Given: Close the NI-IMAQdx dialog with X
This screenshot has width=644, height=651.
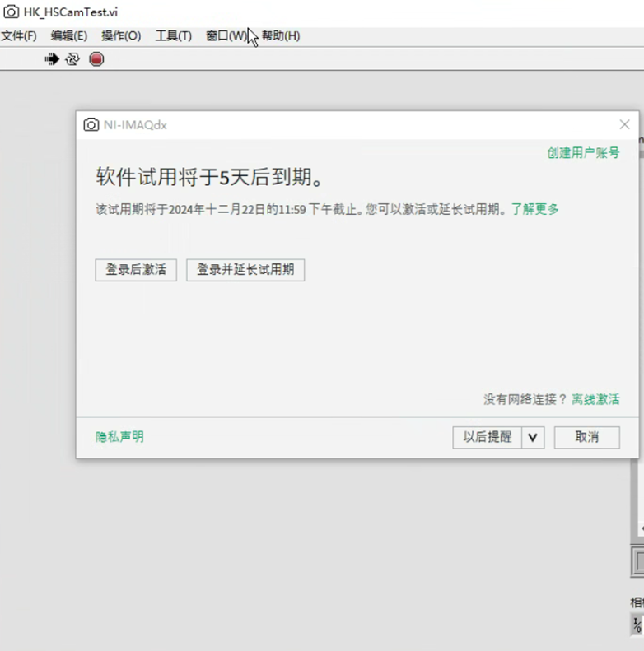Looking at the screenshot, I should (624, 124).
